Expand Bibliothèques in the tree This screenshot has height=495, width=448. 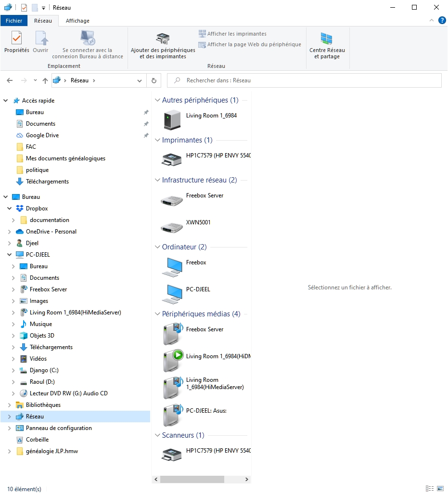tap(10, 404)
